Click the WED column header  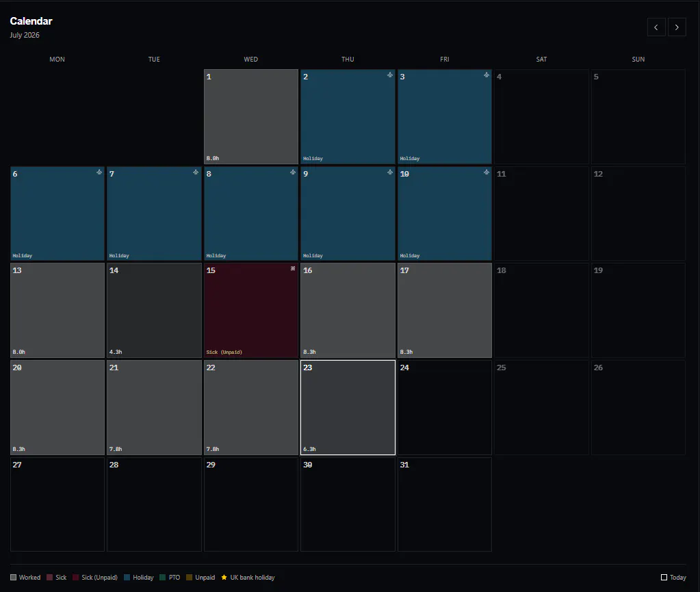tap(251, 59)
